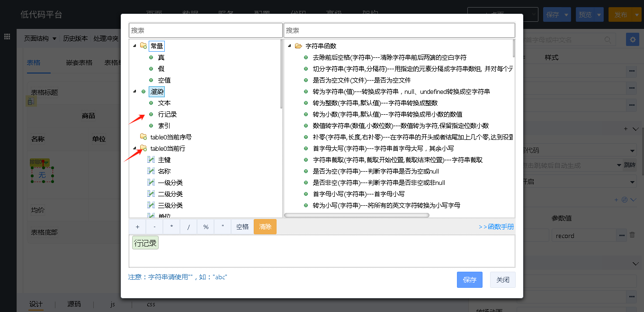Select the 字符串截取 function row
This screenshot has height=312, width=644.
[x=398, y=160]
